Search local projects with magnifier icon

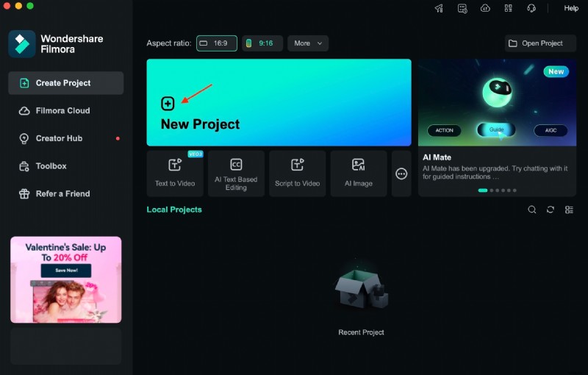pos(532,210)
